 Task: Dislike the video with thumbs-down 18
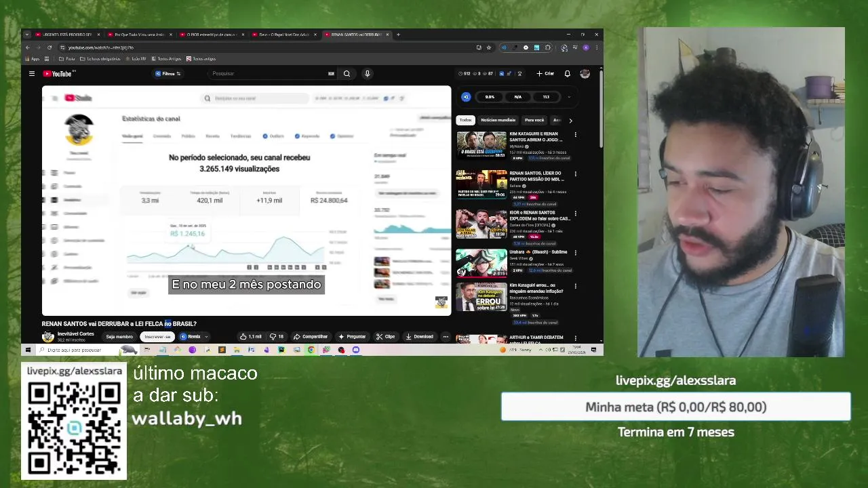click(277, 337)
